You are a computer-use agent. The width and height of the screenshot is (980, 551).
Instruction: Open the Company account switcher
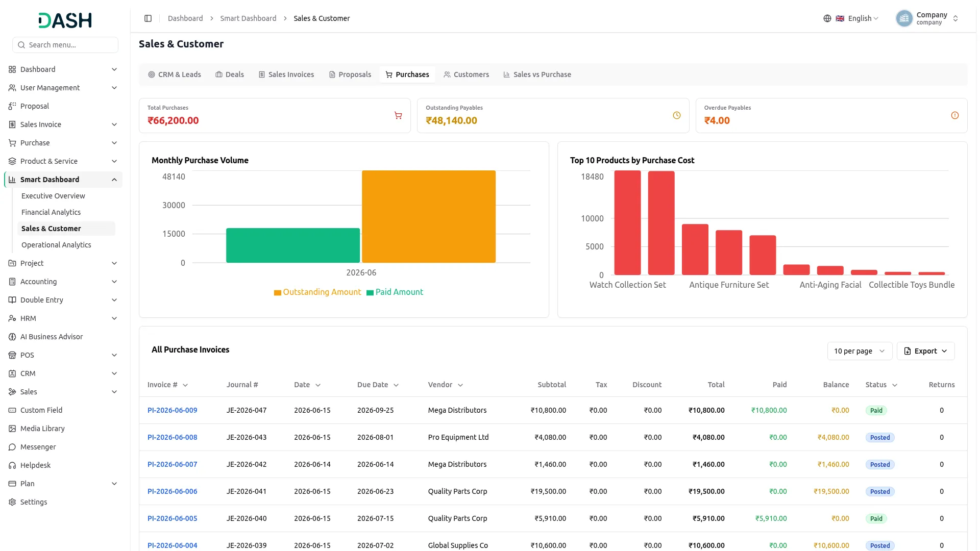point(927,18)
